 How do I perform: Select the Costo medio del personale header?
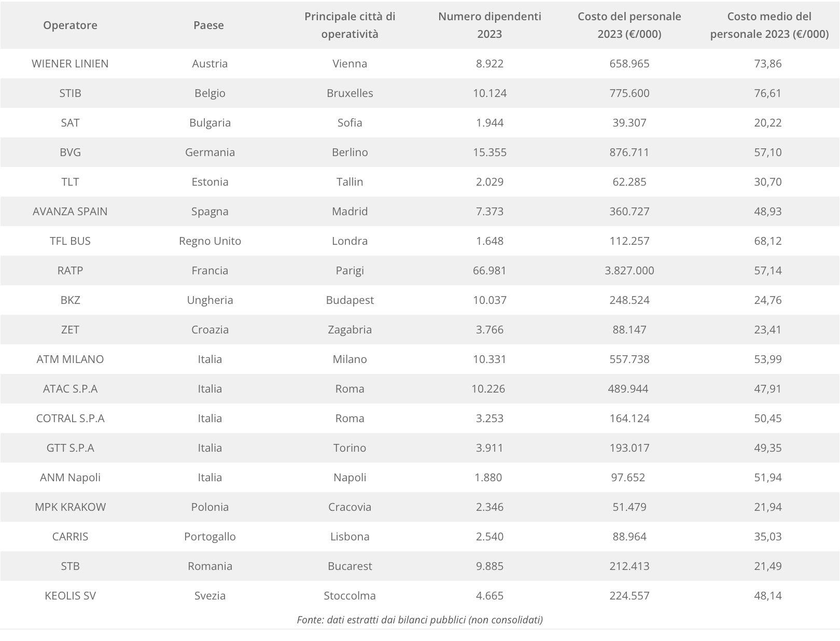(x=769, y=25)
